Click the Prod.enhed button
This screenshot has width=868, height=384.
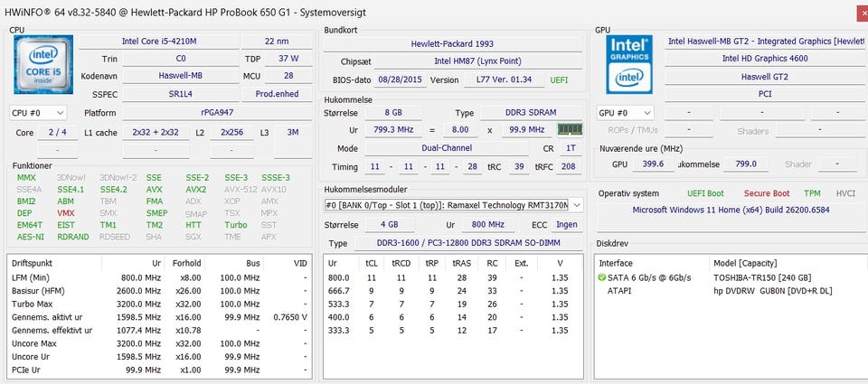pos(278,94)
